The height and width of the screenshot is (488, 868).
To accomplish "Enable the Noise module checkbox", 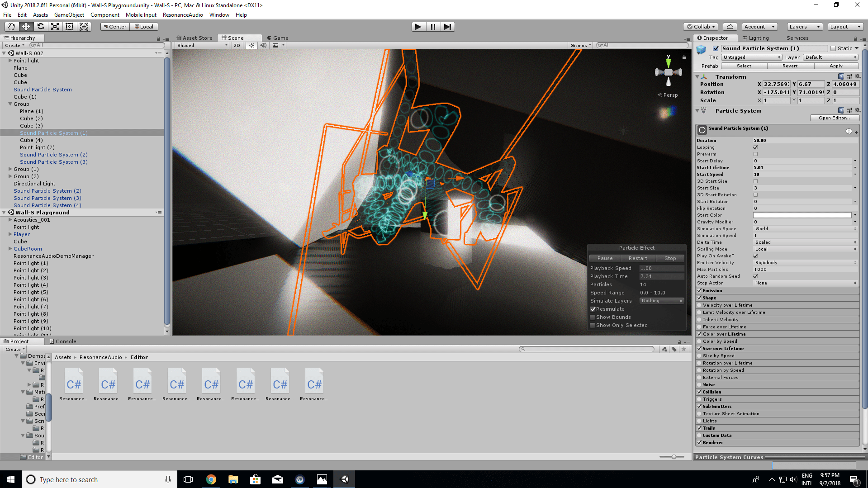I will tap(699, 385).
